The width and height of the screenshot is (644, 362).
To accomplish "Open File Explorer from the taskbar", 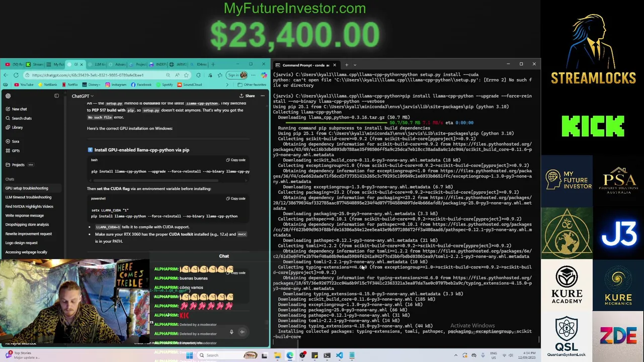I will [277, 355].
